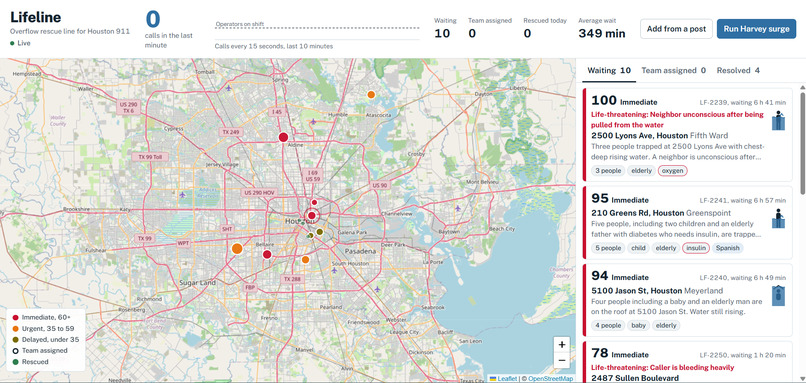This screenshot has height=383, width=806.
Task: Open the 2500 Lyons Ave incident card
Action: pos(687,135)
